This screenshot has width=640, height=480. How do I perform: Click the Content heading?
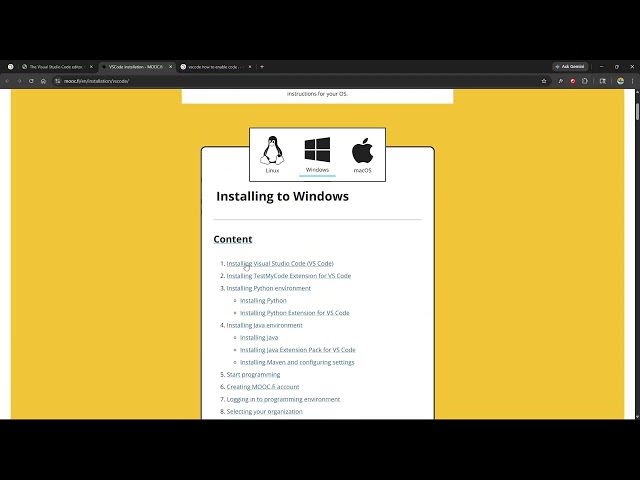(233, 239)
